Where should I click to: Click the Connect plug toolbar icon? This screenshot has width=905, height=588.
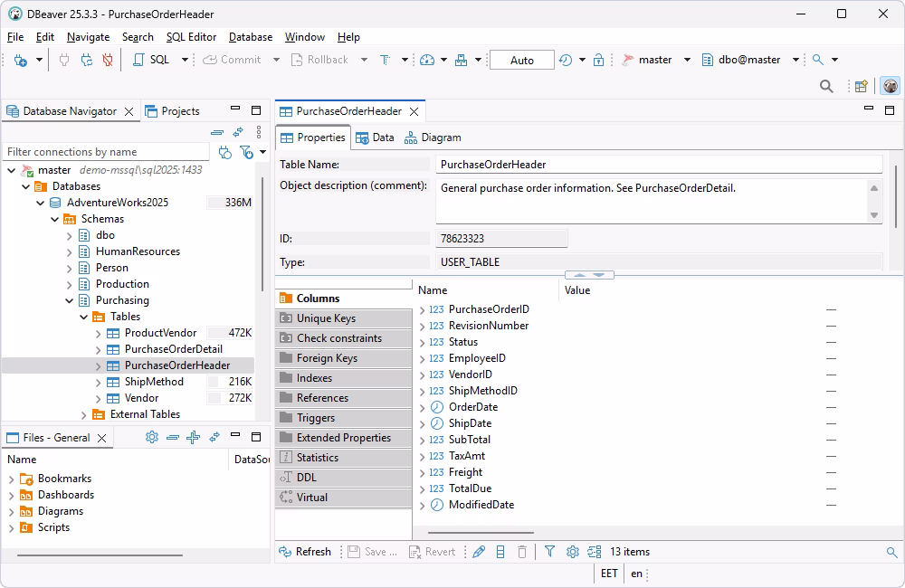tap(64, 60)
